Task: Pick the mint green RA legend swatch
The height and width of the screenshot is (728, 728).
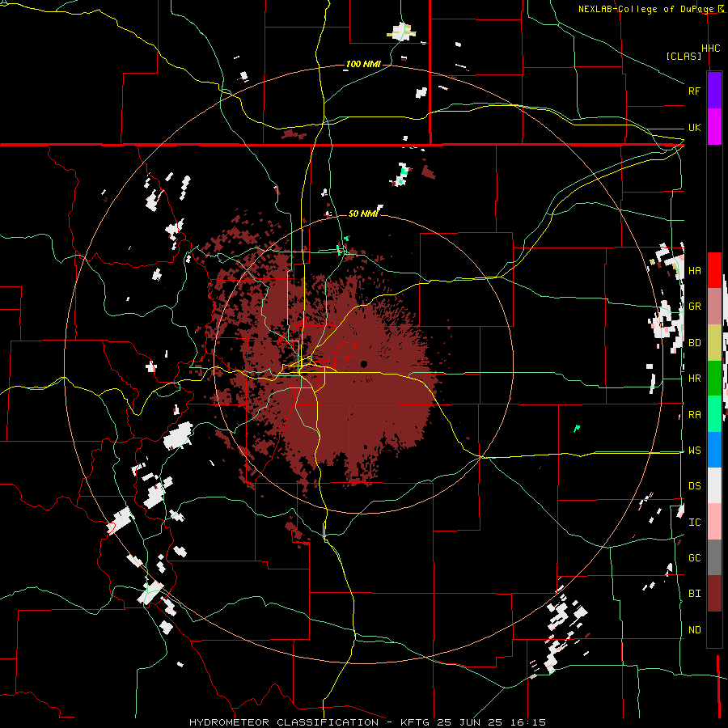Action: pyautogui.click(x=714, y=414)
